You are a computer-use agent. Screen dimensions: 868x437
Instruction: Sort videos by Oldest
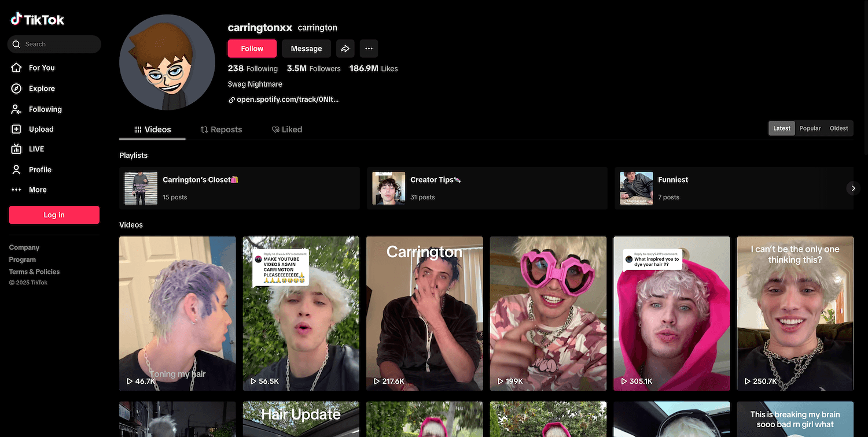[x=838, y=128]
